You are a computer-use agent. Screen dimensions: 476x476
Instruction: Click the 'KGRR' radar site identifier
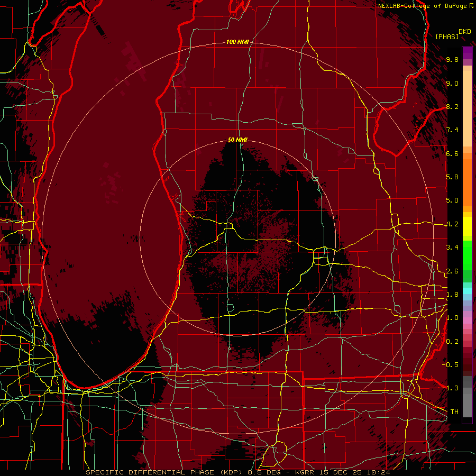pos(305,472)
